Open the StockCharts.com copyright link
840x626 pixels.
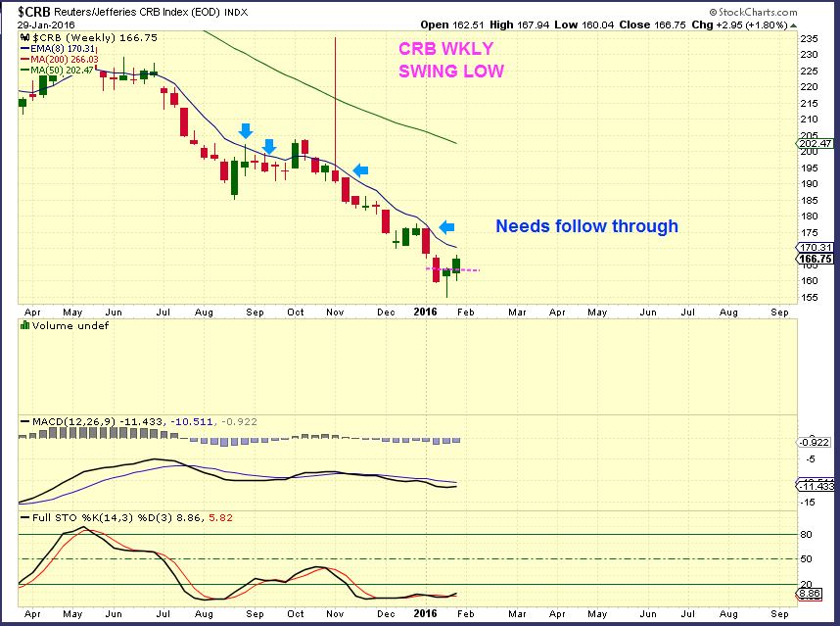pyautogui.click(x=753, y=12)
